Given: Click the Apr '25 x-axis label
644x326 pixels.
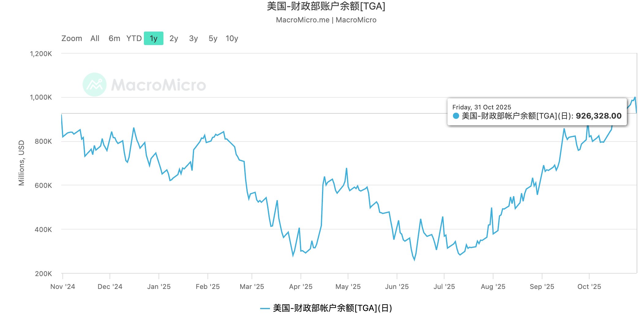Looking at the screenshot, I should click(x=301, y=286).
